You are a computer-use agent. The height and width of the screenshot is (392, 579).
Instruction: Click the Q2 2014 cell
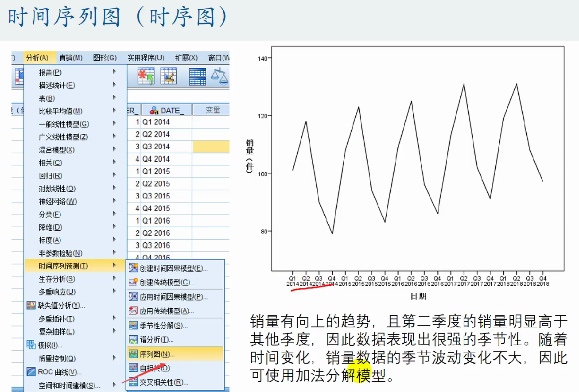click(167, 134)
